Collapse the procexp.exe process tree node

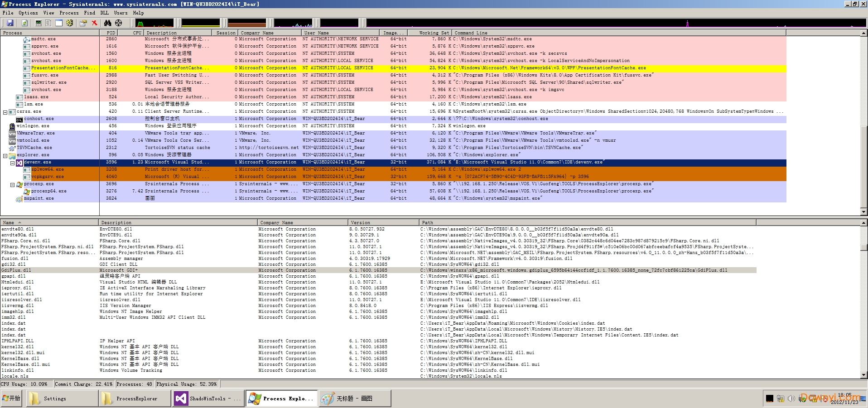(13, 184)
